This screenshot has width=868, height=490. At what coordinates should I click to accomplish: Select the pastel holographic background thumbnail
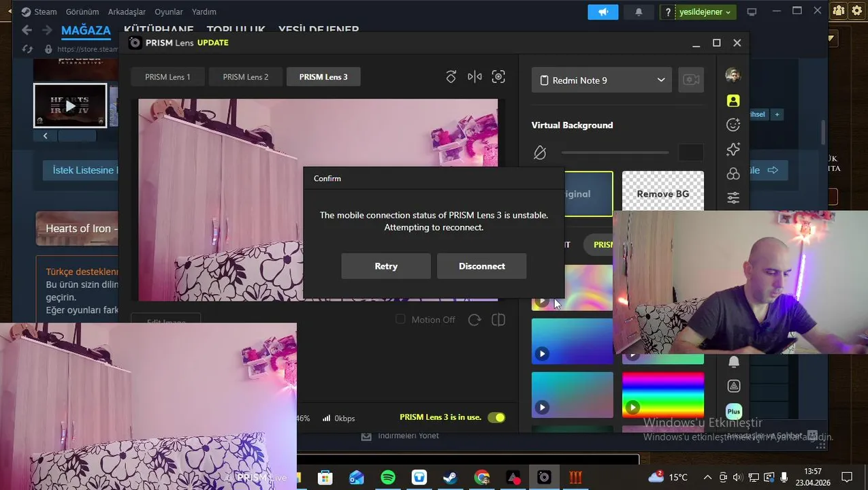572,288
